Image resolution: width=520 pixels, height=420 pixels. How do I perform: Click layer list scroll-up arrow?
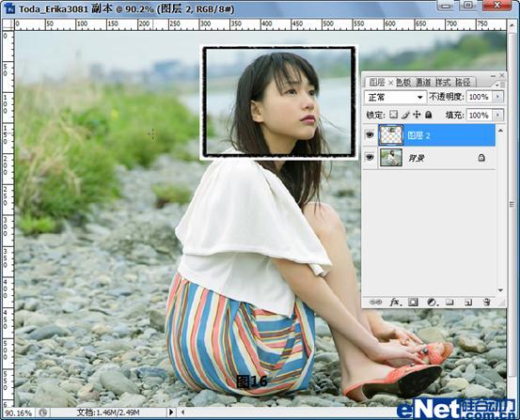coord(501,131)
